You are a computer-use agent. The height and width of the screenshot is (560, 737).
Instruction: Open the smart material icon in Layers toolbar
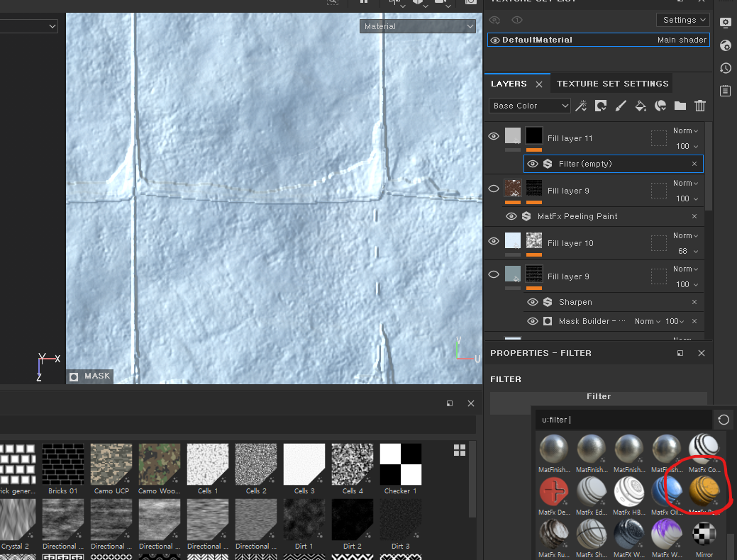tap(660, 106)
